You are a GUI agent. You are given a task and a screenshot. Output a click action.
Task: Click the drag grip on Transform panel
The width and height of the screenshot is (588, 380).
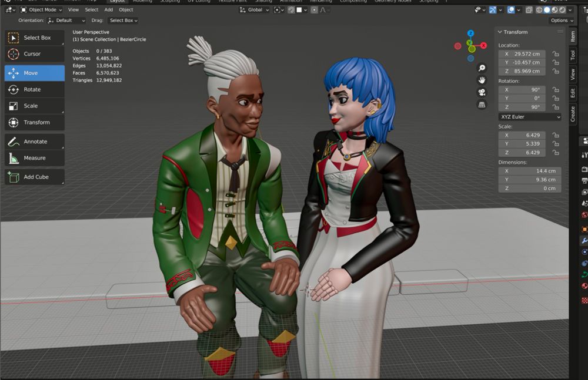(x=560, y=32)
